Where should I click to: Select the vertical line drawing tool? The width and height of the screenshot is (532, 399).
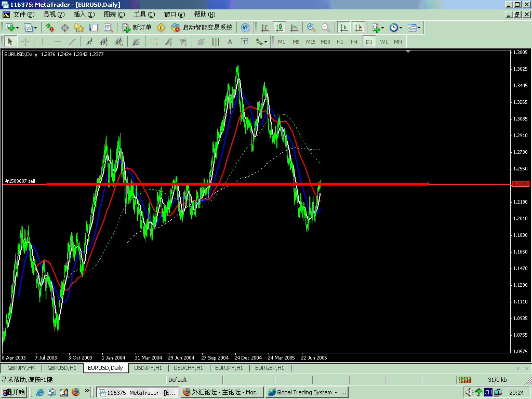(x=43, y=42)
